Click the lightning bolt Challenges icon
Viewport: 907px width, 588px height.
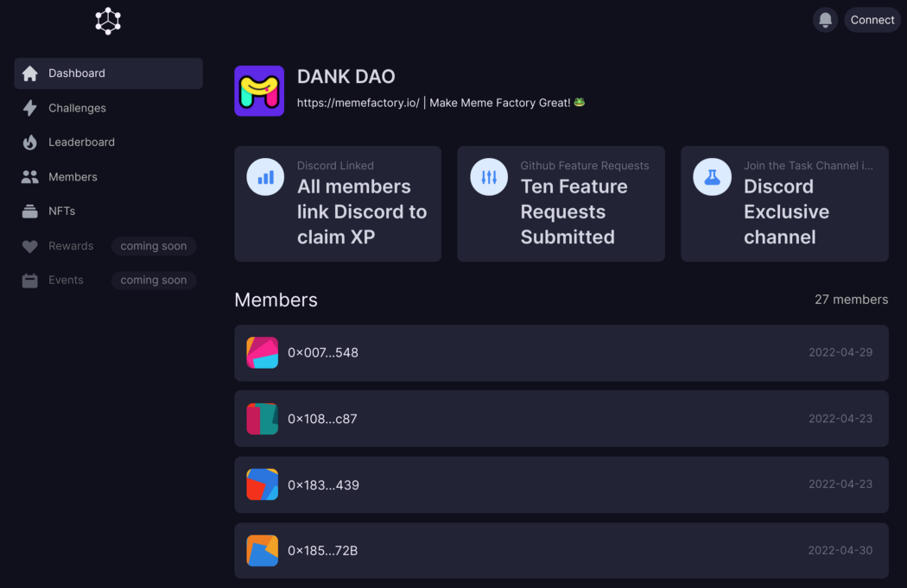click(30, 108)
